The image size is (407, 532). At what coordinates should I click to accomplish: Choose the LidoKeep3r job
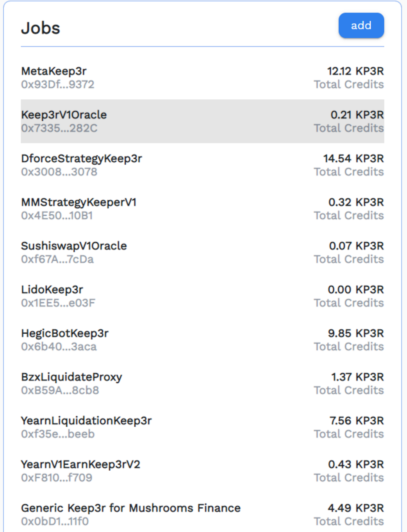[202, 296]
